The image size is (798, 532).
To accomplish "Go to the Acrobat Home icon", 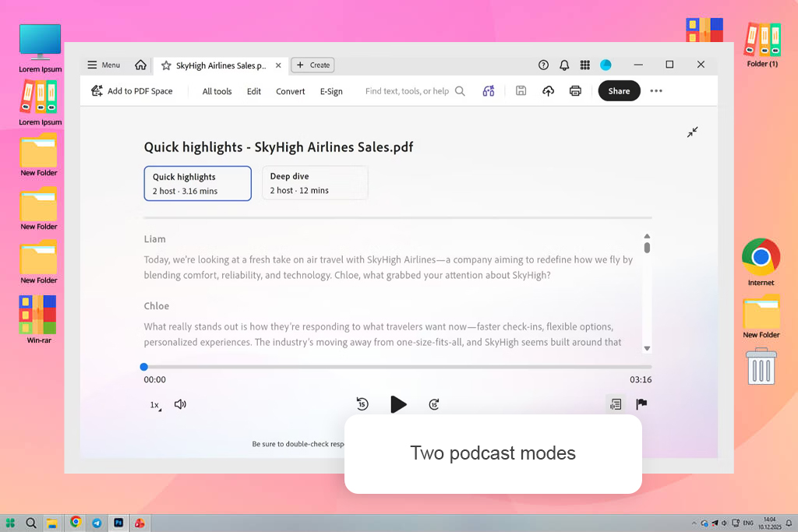I will [140, 65].
